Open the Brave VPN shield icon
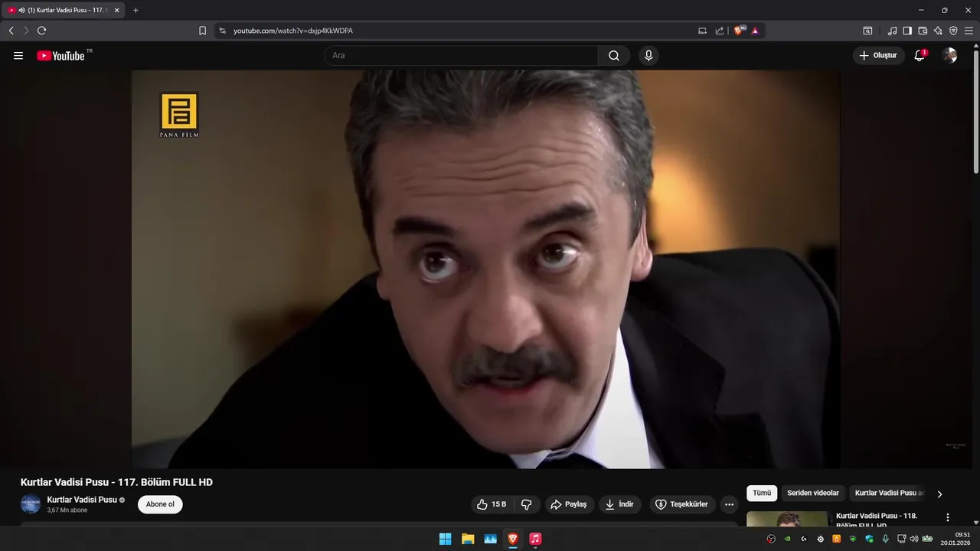Screen dimensions: 980x551 click(x=953, y=31)
